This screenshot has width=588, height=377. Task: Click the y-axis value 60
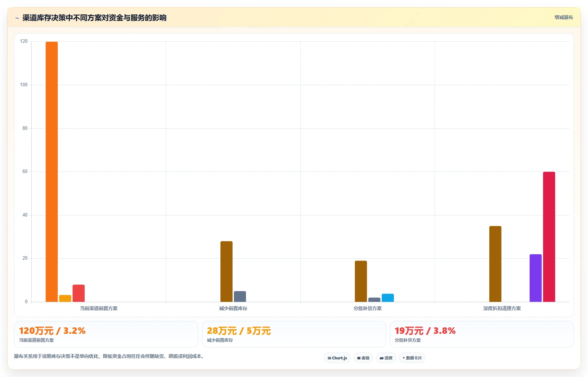(x=25, y=172)
